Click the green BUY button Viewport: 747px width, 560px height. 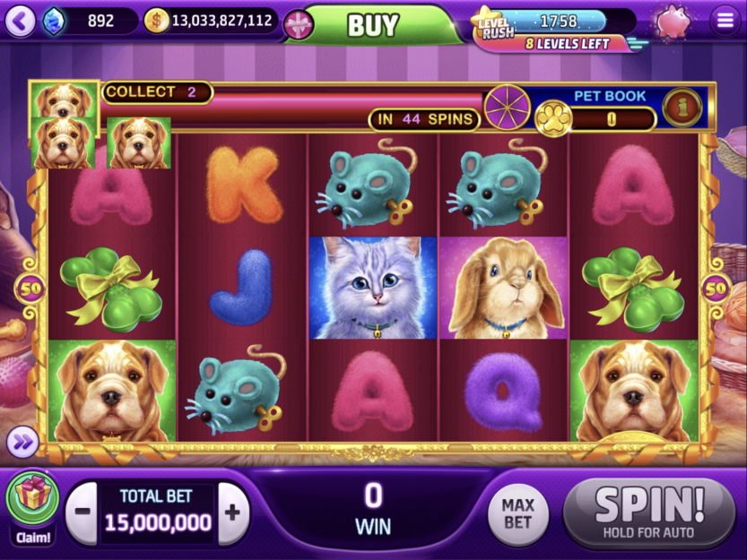pyautogui.click(x=372, y=25)
